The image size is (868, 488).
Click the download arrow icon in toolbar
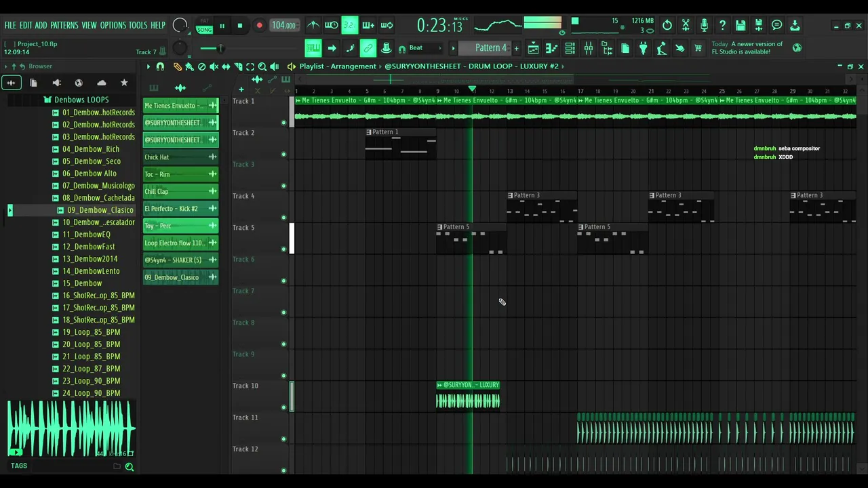coord(795,25)
